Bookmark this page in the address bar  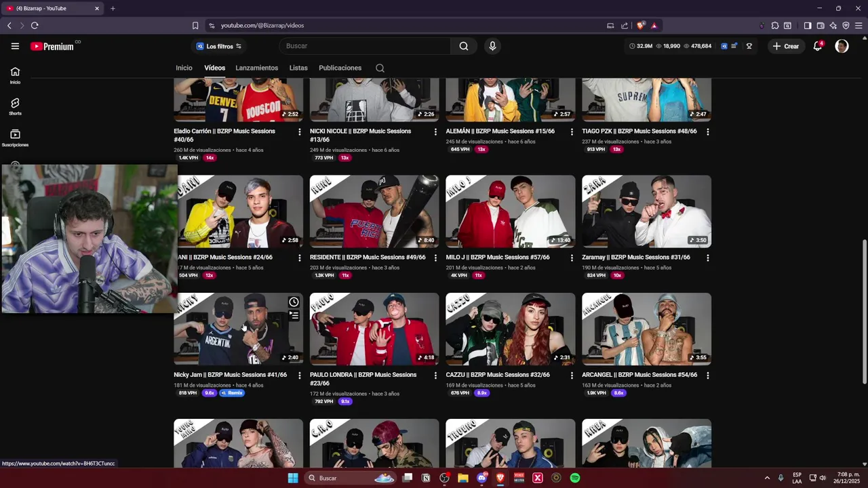195,26
